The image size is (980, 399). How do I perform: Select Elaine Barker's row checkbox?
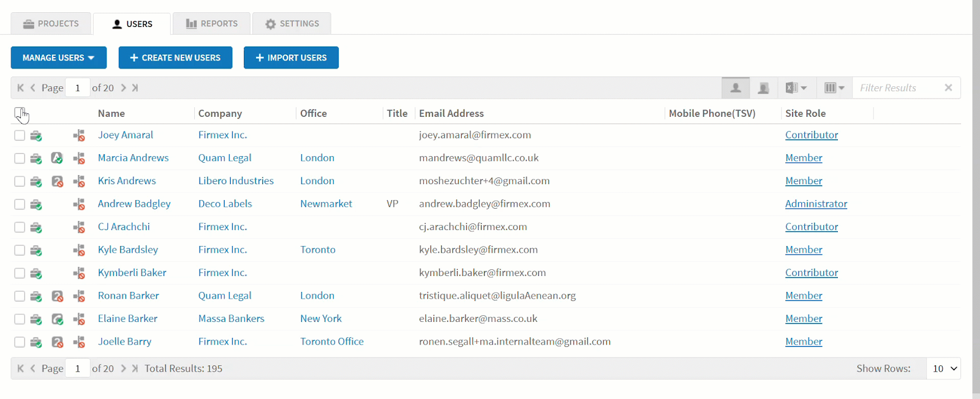coord(20,319)
